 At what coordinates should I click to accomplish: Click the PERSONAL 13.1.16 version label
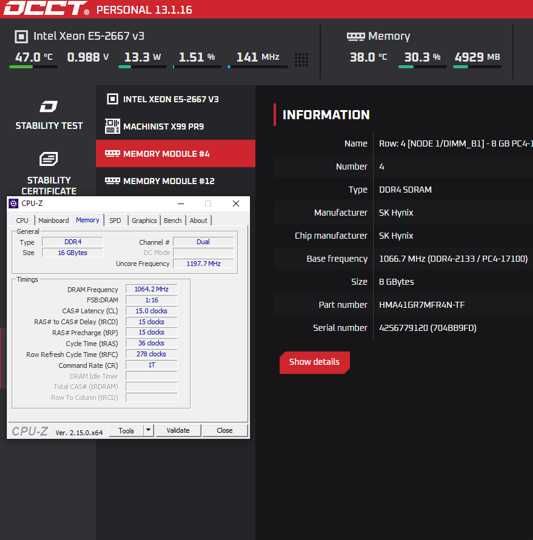[x=144, y=10]
